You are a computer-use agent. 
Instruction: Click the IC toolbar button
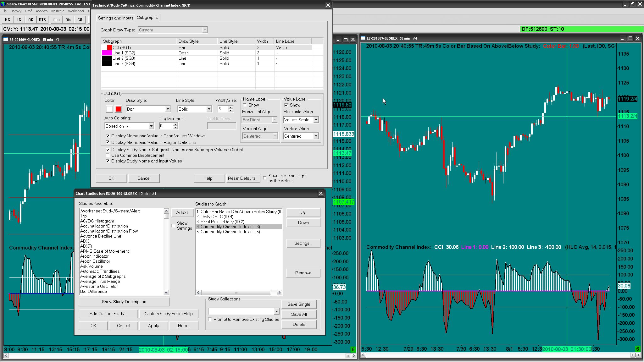(19, 19)
